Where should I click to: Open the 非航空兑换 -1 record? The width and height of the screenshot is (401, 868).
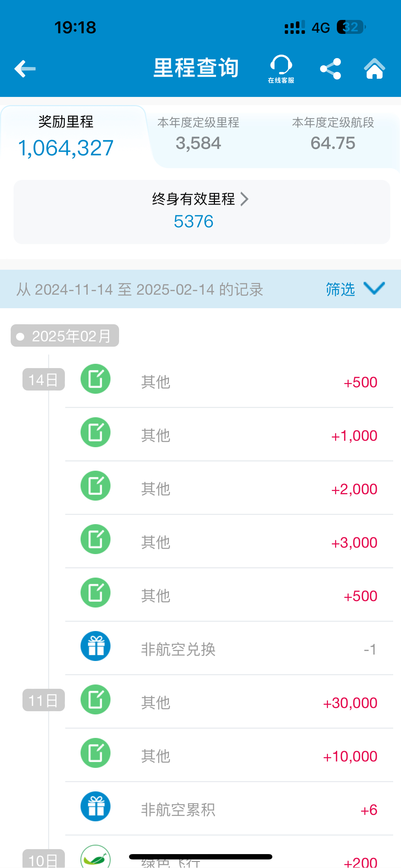click(x=229, y=649)
